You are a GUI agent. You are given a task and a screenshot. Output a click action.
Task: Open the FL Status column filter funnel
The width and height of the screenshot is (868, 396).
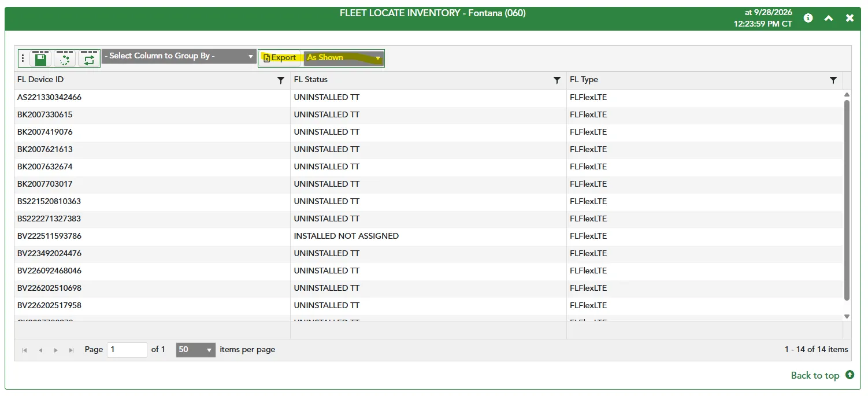click(557, 80)
